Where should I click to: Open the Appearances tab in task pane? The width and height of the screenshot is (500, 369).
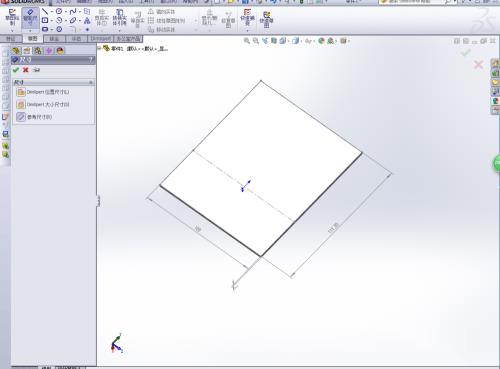(x=495, y=100)
